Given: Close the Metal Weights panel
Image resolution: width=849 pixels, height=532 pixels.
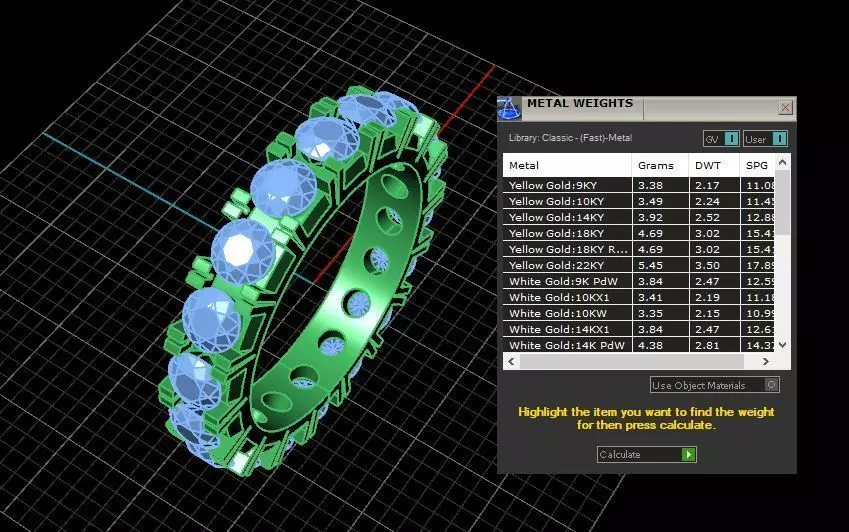Looking at the screenshot, I should tap(785, 108).
